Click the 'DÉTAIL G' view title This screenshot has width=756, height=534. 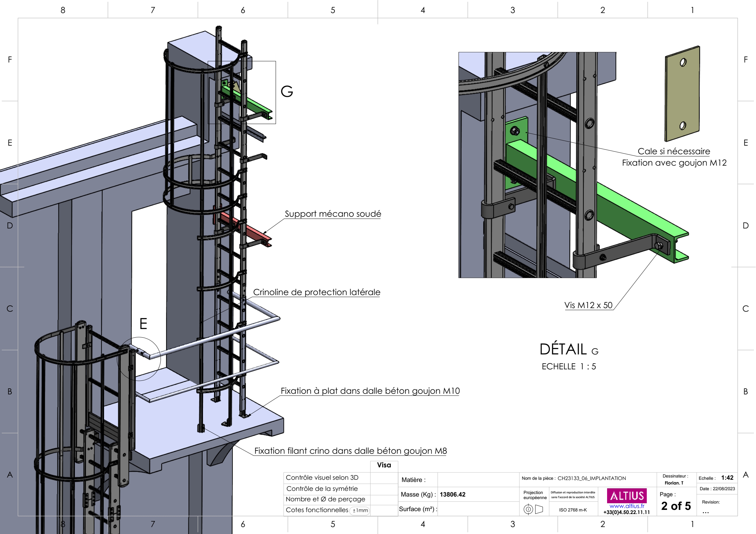[x=569, y=349]
